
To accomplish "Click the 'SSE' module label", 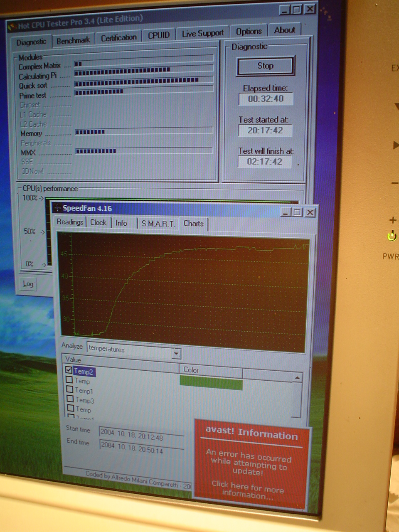I will [27, 162].
